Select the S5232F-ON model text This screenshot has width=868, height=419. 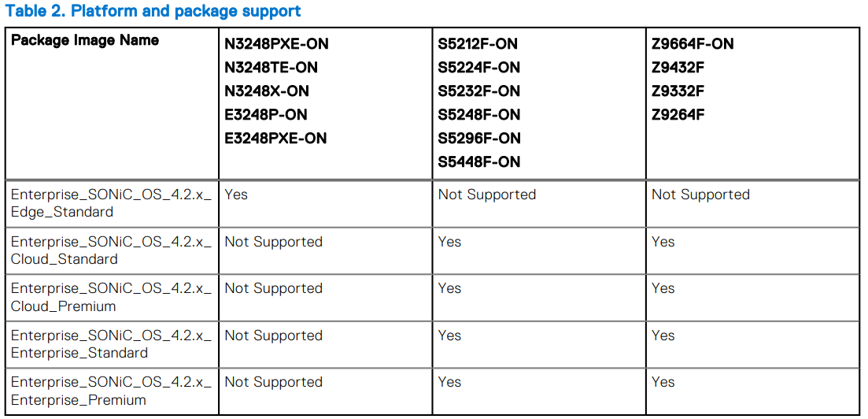click(479, 91)
